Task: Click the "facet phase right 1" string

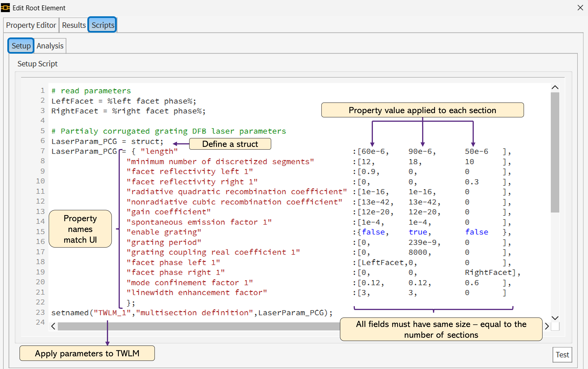Action: point(175,272)
